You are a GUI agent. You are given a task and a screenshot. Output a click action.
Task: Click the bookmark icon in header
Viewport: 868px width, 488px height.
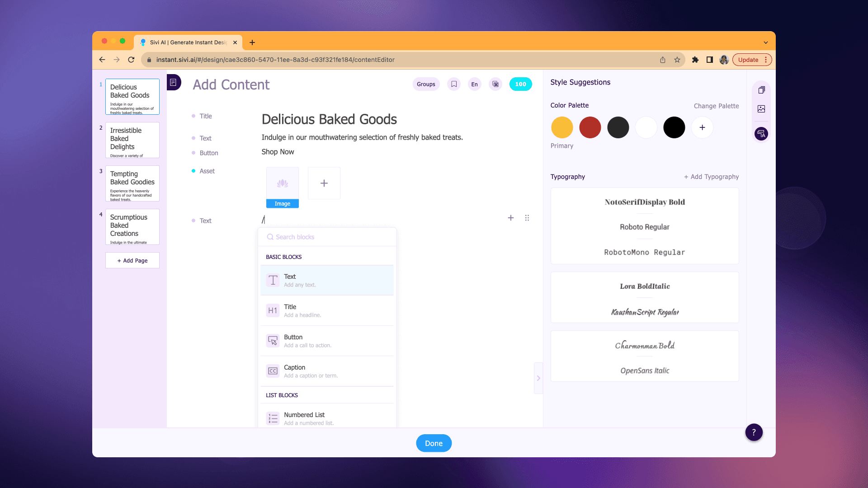tap(454, 84)
